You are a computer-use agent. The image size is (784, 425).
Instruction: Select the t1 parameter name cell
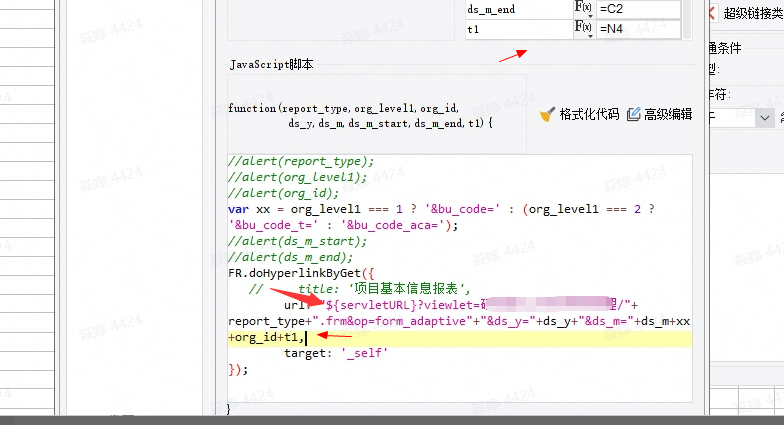(x=517, y=30)
